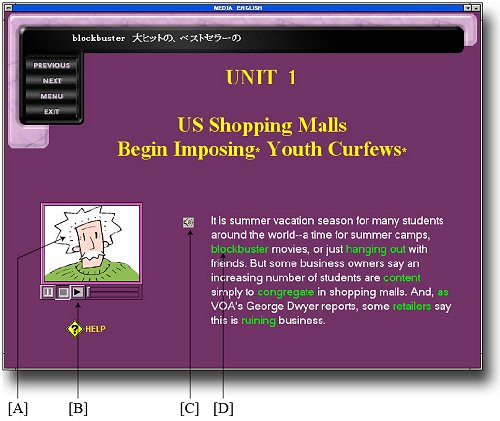Open help via the yellow question mark icon
The width and height of the screenshot is (500, 421).
click(x=75, y=329)
